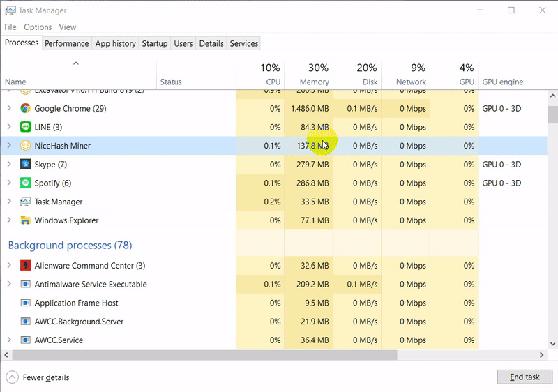
Task: Click the Skype process icon
Action: point(25,165)
